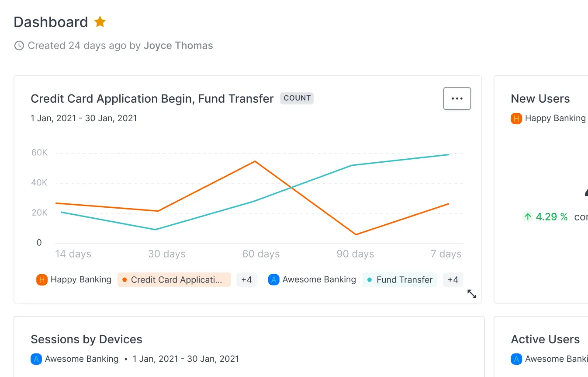Screen dimensions: 588x377
Task: Expand the +4 badge next to Credit Card chip
Action: coord(246,279)
